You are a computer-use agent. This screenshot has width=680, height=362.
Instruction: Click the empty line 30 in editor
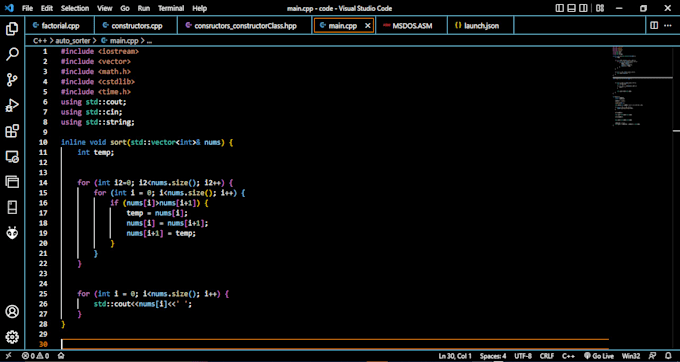335,344
